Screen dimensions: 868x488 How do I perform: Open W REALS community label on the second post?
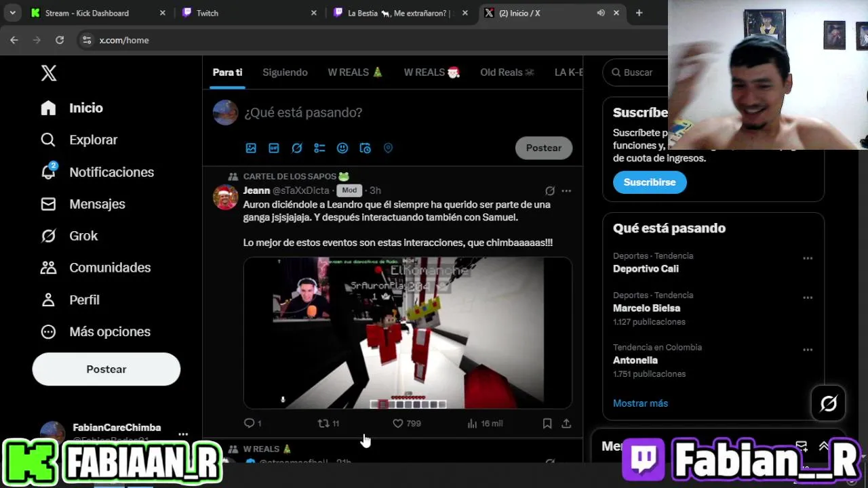(267, 449)
